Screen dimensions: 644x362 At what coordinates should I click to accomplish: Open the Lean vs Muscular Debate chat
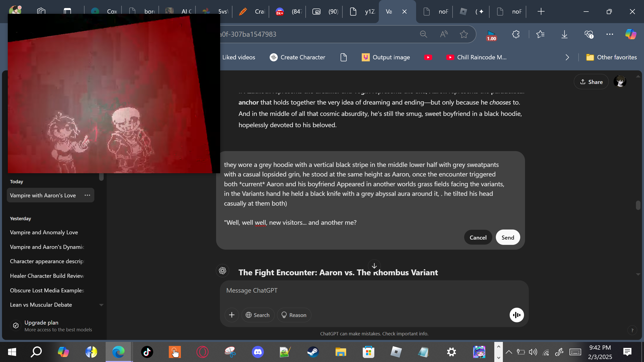tap(50, 305)
